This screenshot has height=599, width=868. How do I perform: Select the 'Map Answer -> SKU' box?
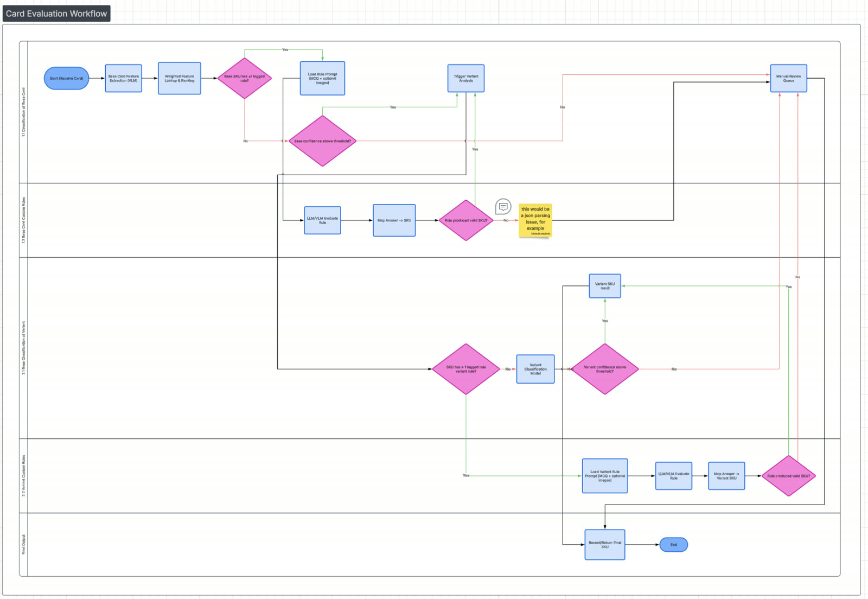point(394,220)
